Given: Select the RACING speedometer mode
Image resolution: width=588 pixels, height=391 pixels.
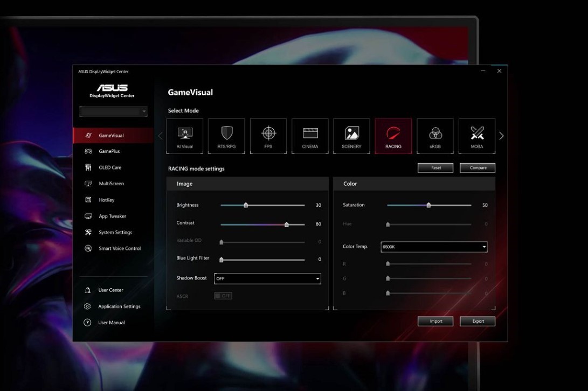Looking at the screenshot, I should pyautogui.click(x=393, y=136).
